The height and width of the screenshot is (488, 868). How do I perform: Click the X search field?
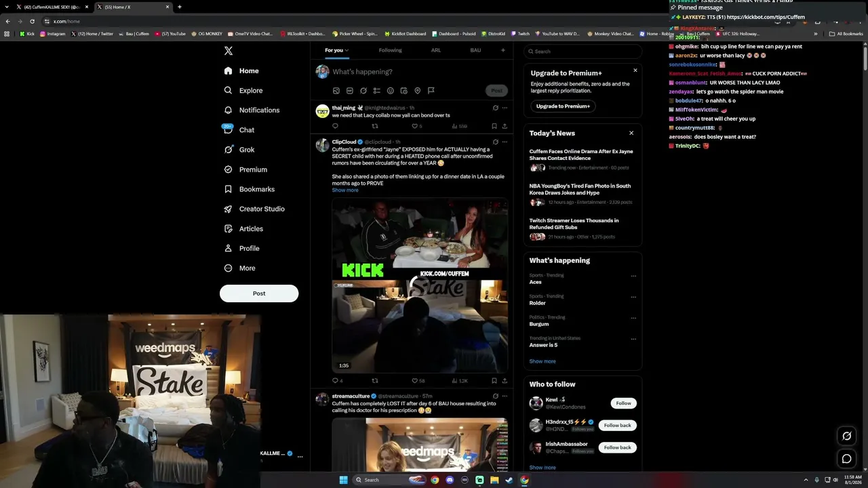click(583, 52)
